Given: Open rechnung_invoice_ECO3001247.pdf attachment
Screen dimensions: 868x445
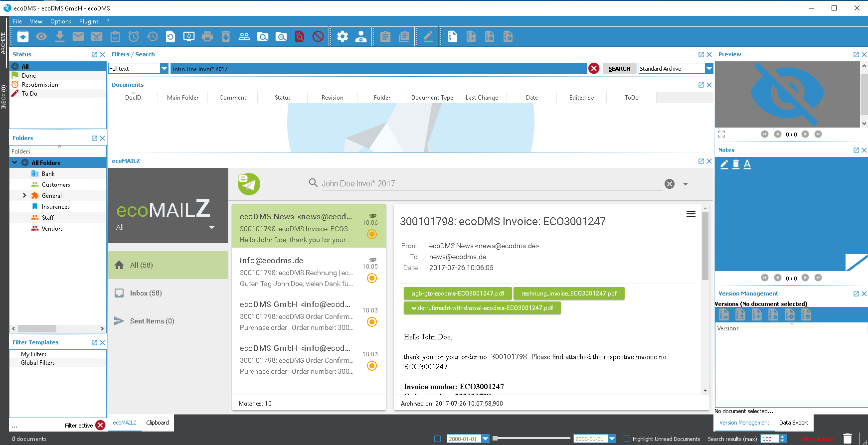Looking at the screenshot, I should [569, 294].
